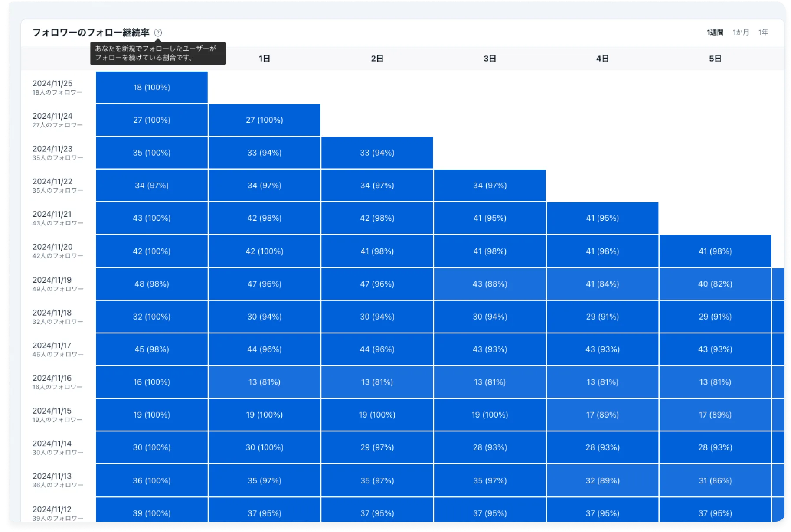Click the 43 (88%) lighter cell
Image resolution: width=791 pixels, height=532 pixels.
click(490, 284)
